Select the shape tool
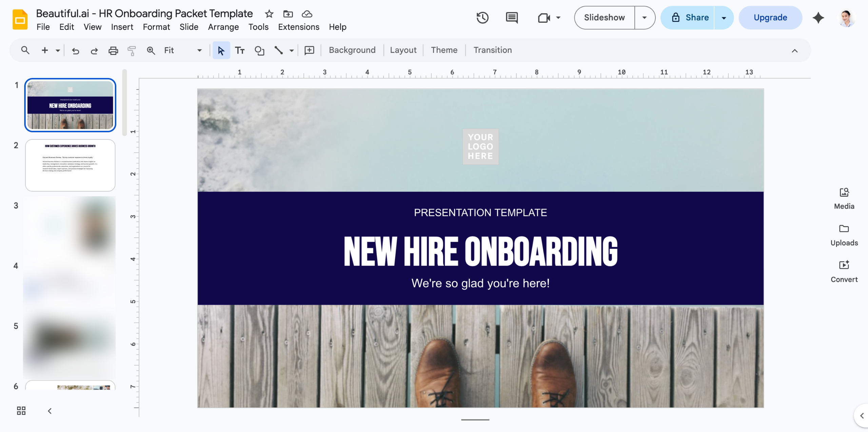Image resolution: width=868 pixels, height=432 pixels. (x=259, y=51)
